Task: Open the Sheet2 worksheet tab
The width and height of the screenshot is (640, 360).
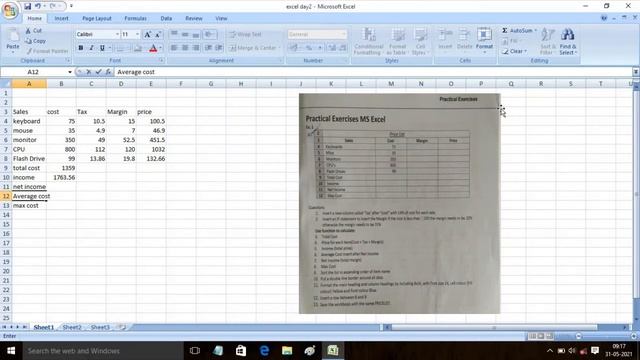Action: click(72, 327)
